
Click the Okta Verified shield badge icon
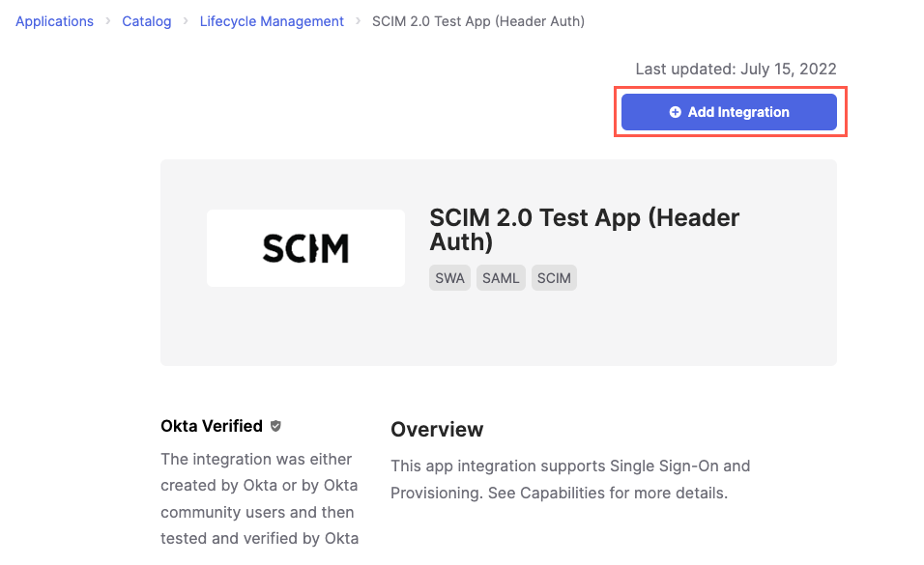[274, 425]
